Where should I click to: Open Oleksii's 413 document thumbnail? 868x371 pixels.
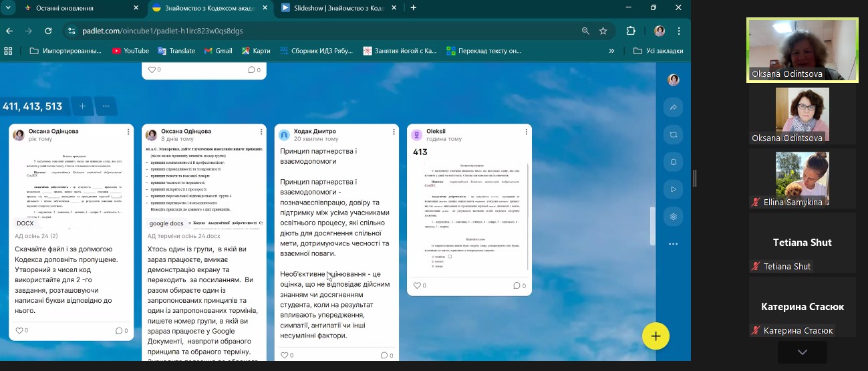tap(469, 218)
